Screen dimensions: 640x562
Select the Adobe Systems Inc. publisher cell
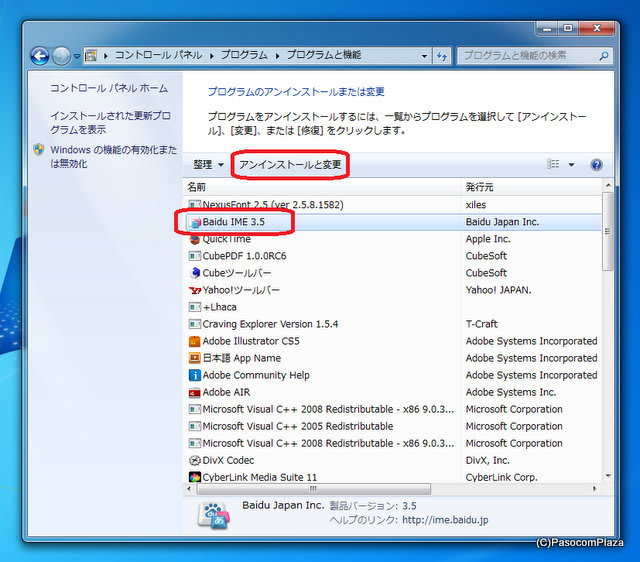point(511,392)
